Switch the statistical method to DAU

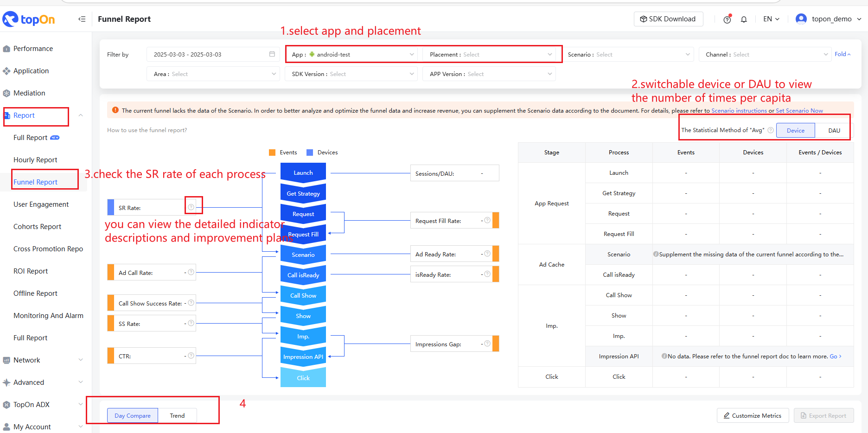(834, 130)
